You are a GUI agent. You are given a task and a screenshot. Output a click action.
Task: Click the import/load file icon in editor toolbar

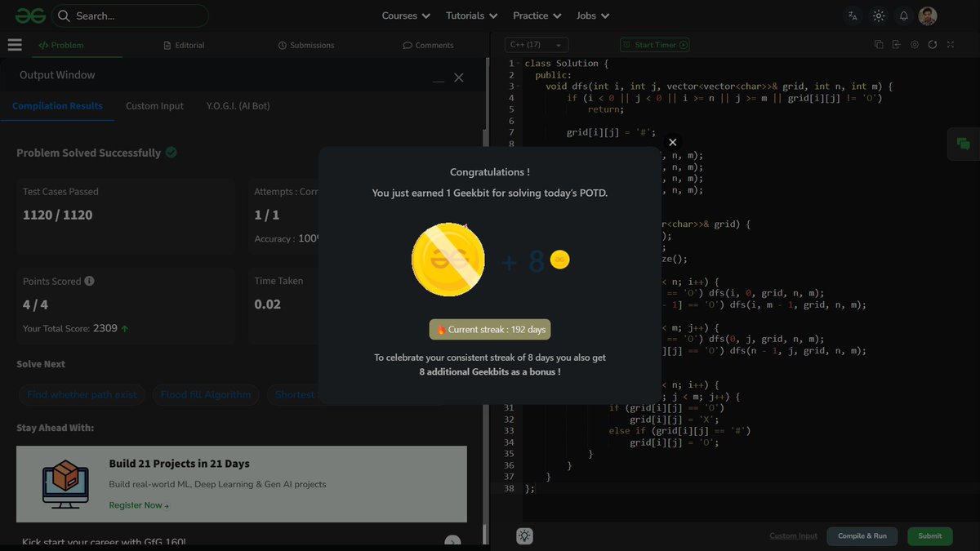coord(897,45)
